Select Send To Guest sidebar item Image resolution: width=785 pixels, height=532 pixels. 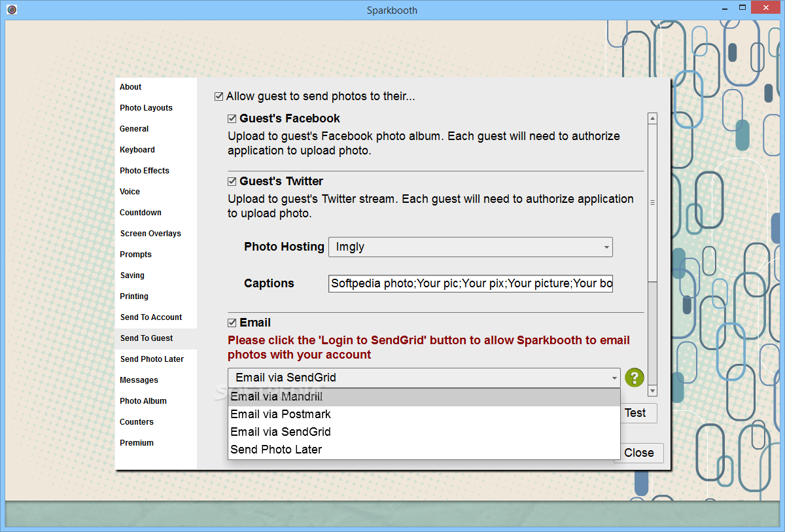[156, 338]
